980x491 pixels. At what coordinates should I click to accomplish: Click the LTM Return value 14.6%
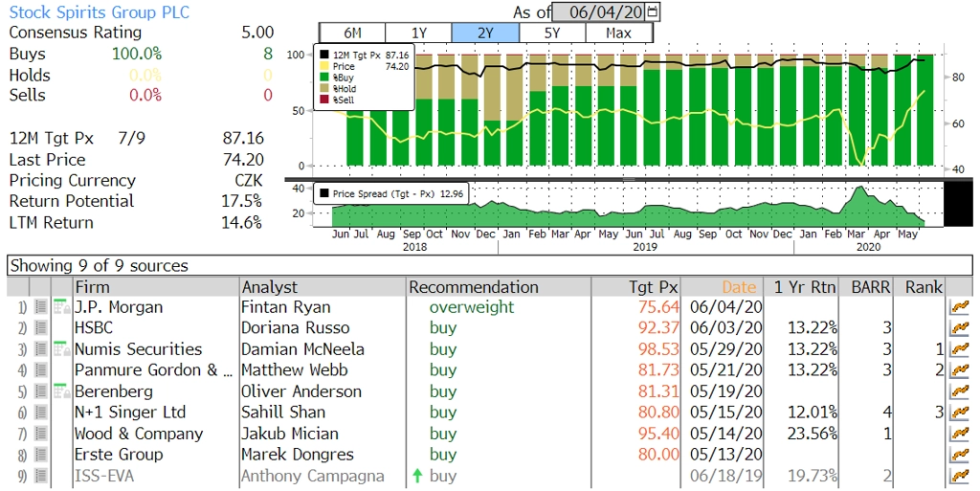tap(241, 222)
